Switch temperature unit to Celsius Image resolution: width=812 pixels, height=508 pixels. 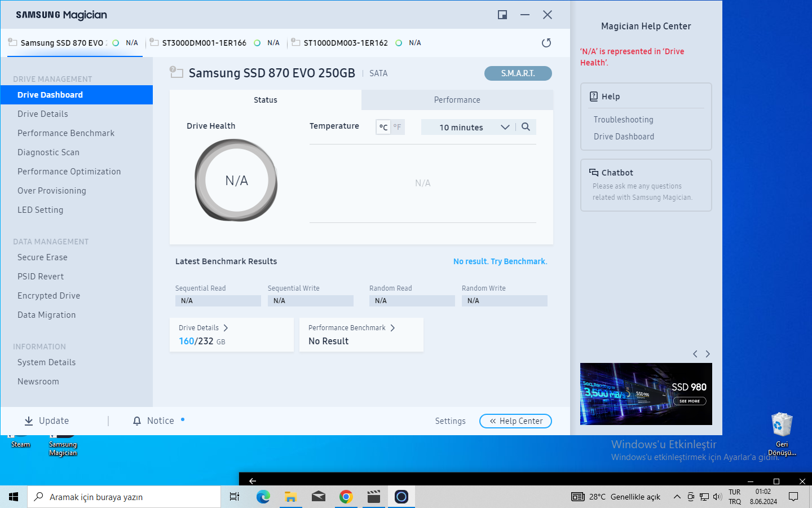pyautogui.click(x=383, y=127)
